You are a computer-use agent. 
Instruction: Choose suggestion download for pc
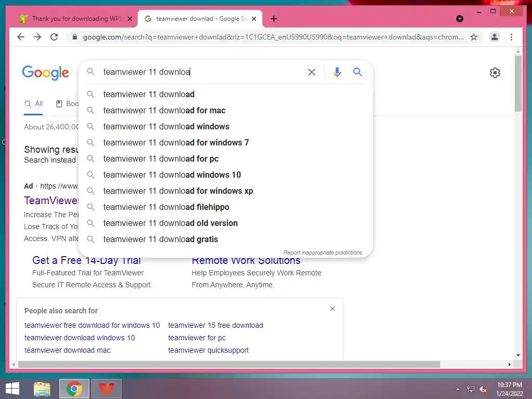click(x=225, y=159)
